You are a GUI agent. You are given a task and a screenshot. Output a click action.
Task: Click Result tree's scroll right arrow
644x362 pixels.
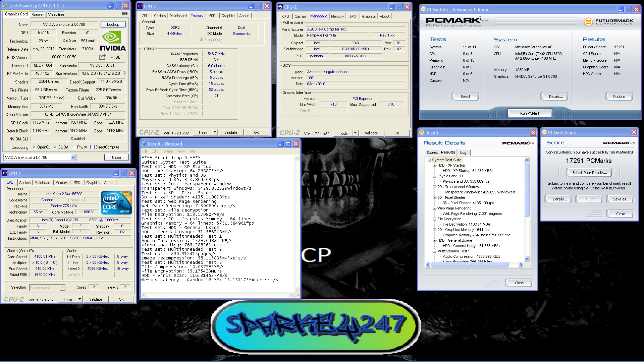[x=521, y=265]
